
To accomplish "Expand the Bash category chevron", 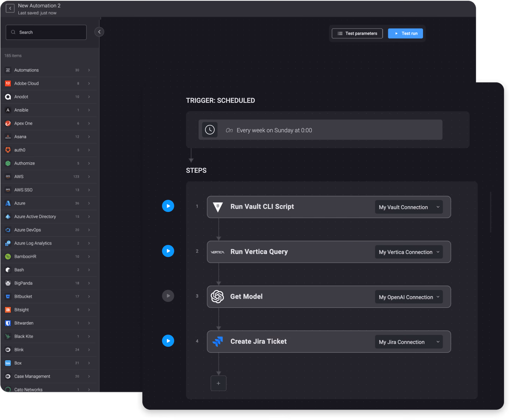I will click(89, 270).
